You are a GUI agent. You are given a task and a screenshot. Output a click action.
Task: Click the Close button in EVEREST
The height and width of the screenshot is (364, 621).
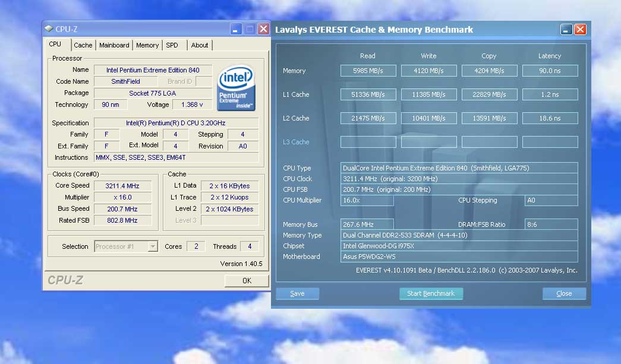564,293
